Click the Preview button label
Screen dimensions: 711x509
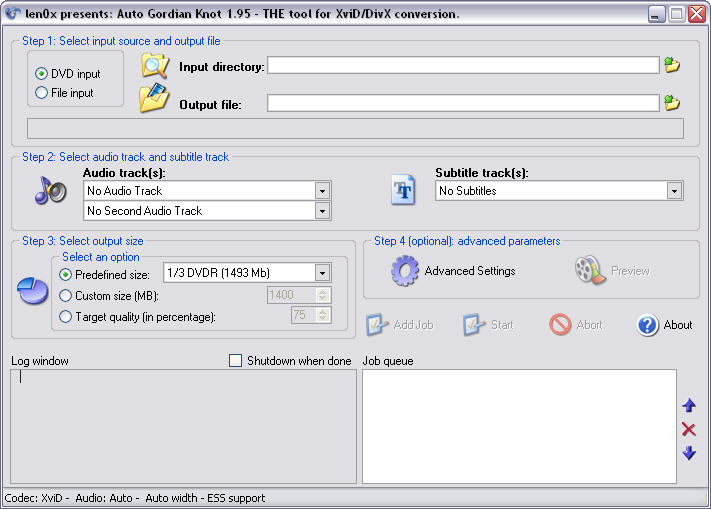(630, 271)
